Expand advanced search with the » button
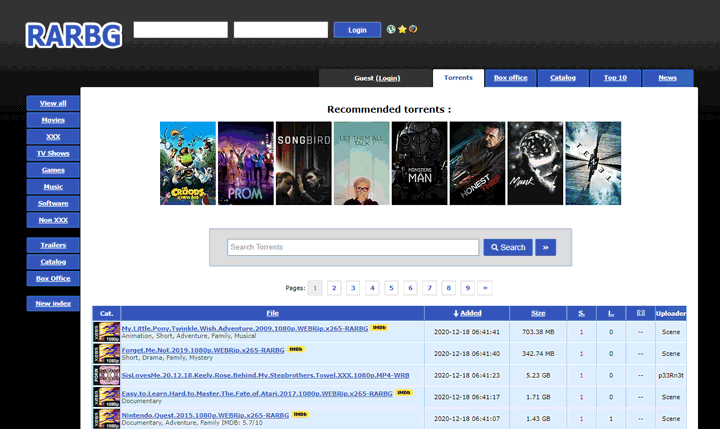720x429 pixels. point(545,247)
